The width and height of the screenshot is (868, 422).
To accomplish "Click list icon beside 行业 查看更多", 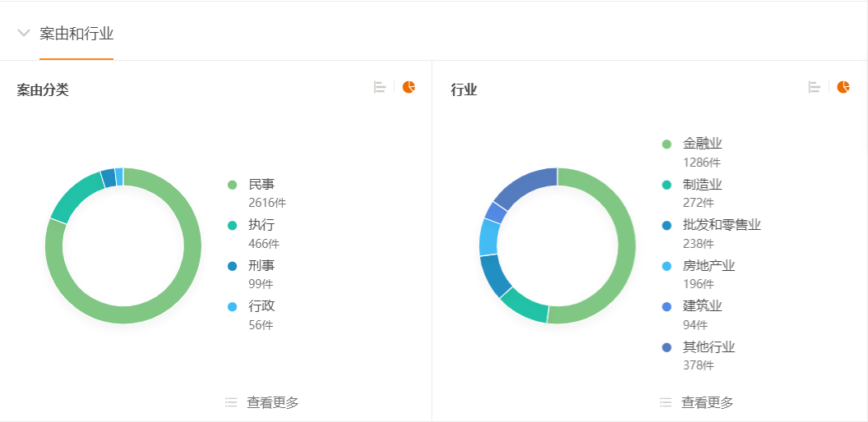I will pos(666,402).
